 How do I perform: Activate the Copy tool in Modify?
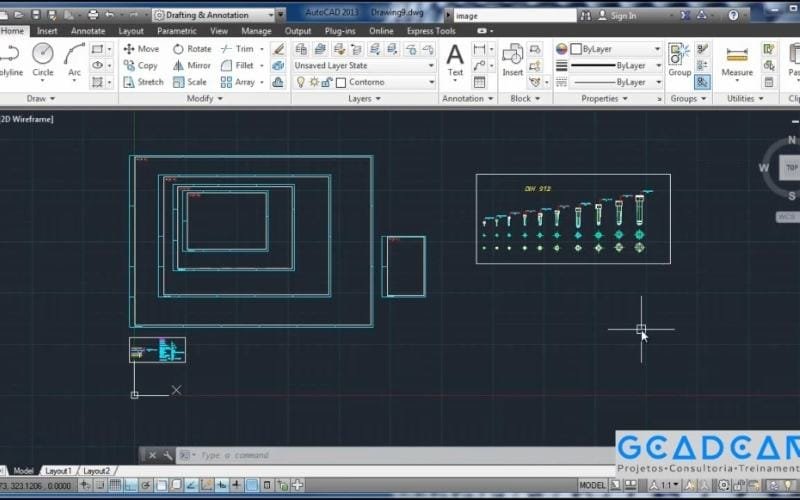140,65
